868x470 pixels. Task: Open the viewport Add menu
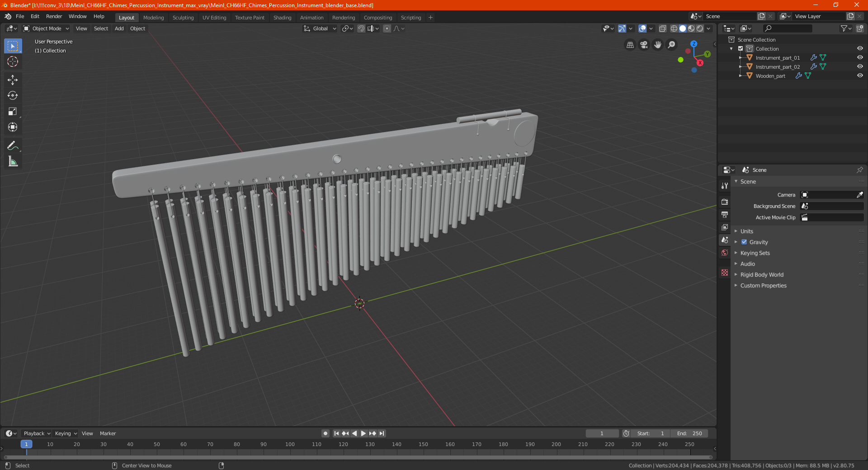coord(119,28)
